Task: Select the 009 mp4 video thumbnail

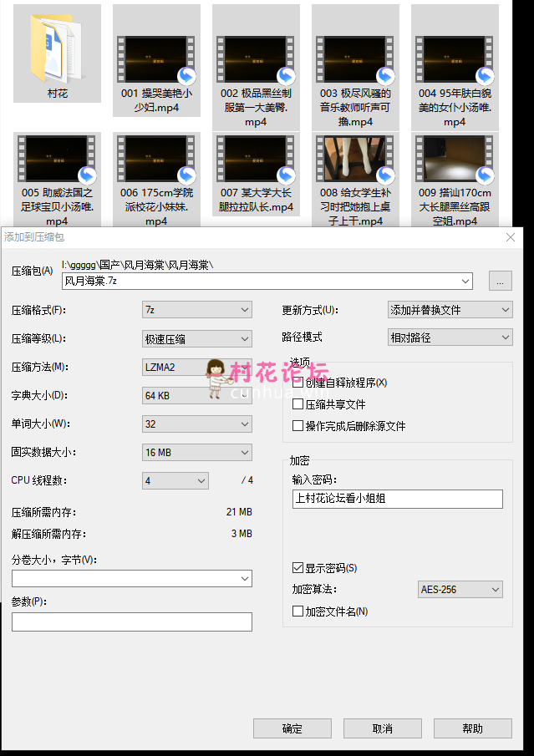Action: pos(455,159)
